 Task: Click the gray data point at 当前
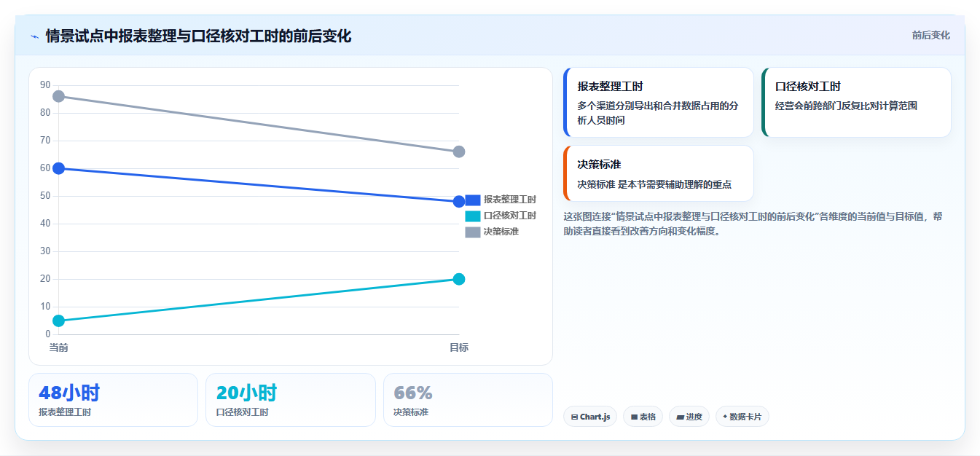(58, 96)
